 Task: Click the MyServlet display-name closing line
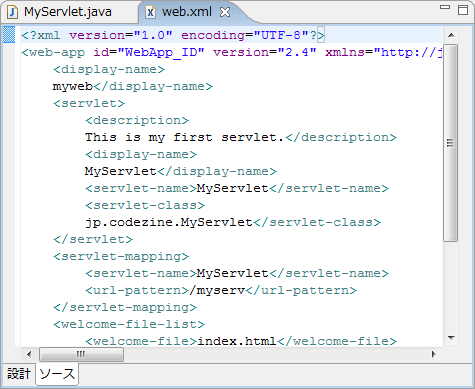181,171
